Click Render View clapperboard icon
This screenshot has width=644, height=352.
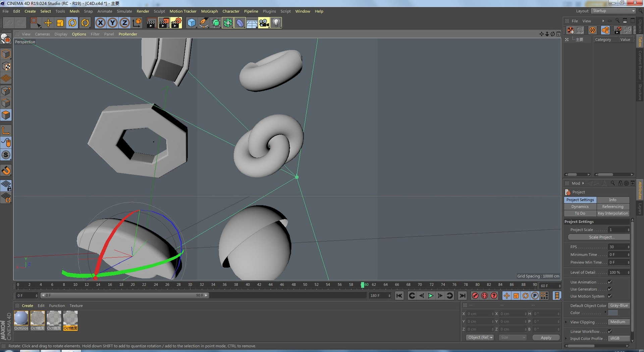pos(151,23)
